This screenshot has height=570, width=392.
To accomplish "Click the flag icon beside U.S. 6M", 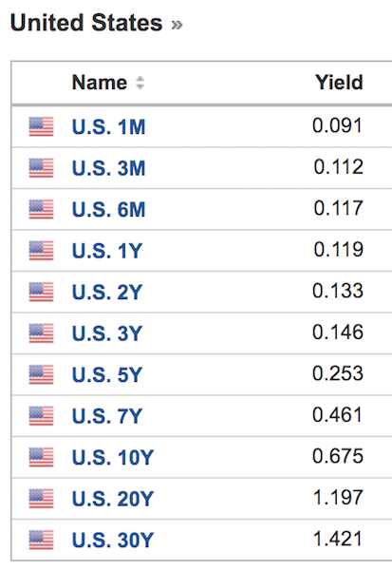I will (x=42, y=209).
